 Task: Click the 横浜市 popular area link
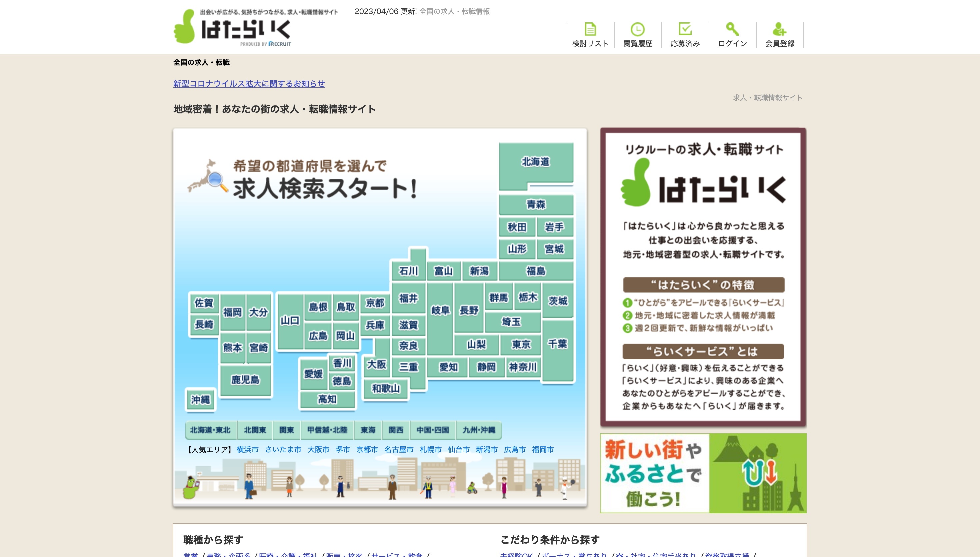tap(247, 450)
